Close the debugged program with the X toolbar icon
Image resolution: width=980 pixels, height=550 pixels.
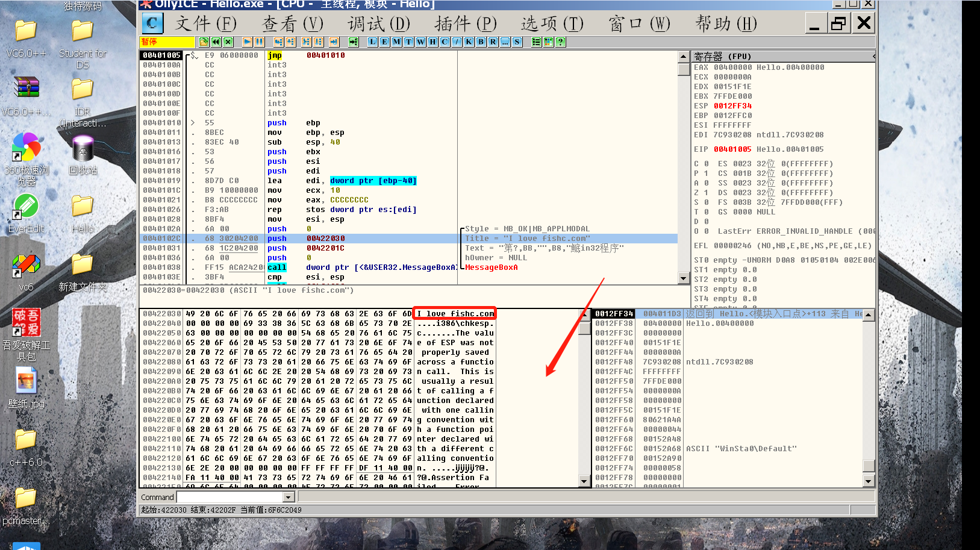pos(228,42)
